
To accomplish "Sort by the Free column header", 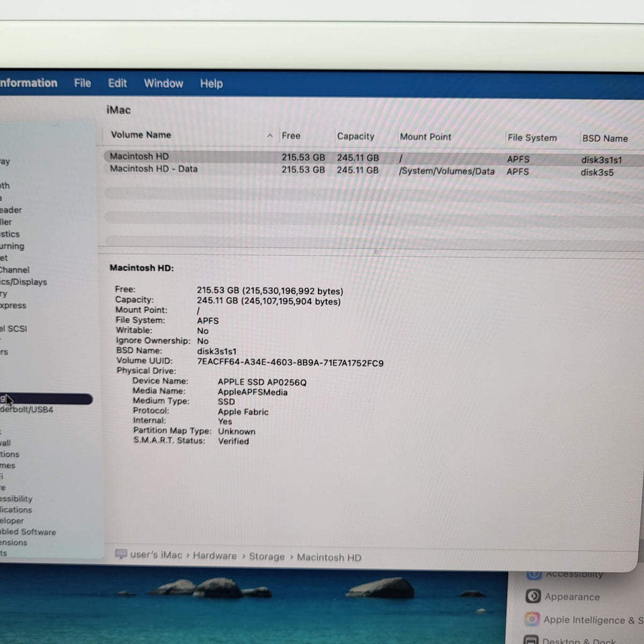I will 291,136.
